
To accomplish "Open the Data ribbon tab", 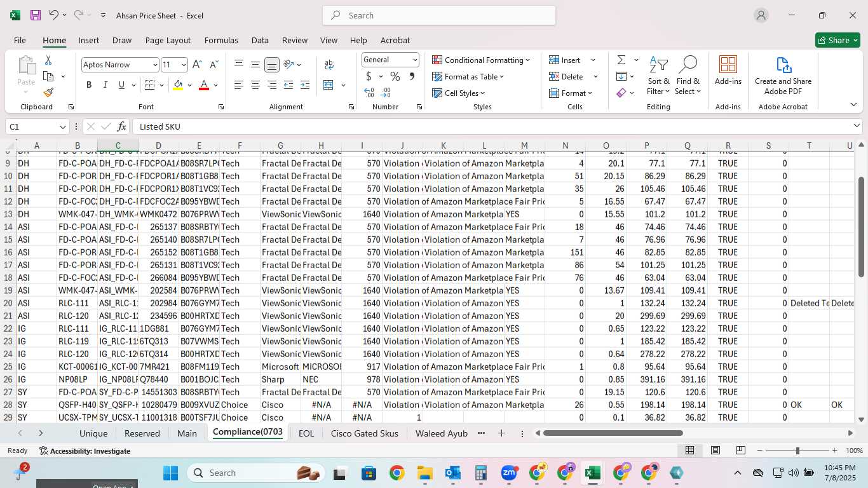I will tap(260, 40).
